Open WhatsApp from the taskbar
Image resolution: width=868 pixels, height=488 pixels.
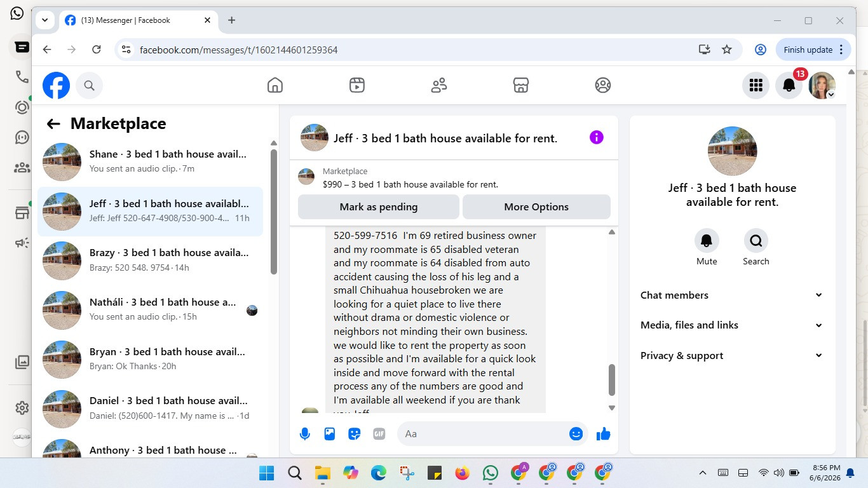491,473
